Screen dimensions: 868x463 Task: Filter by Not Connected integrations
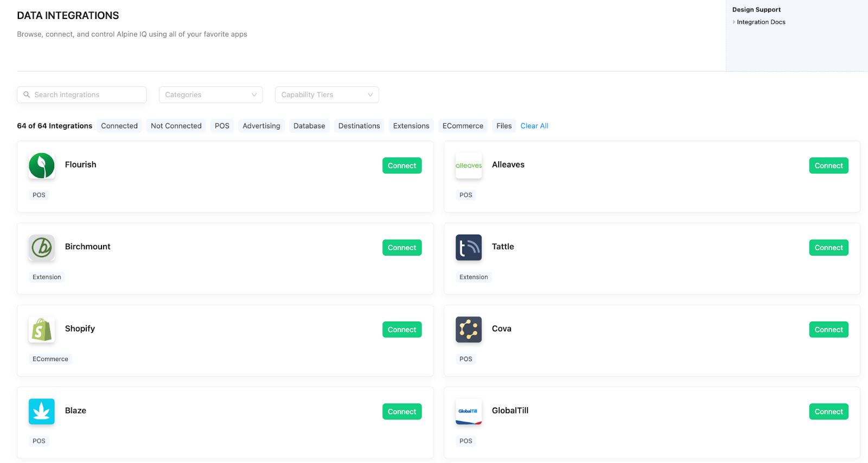tap(176, 126)
